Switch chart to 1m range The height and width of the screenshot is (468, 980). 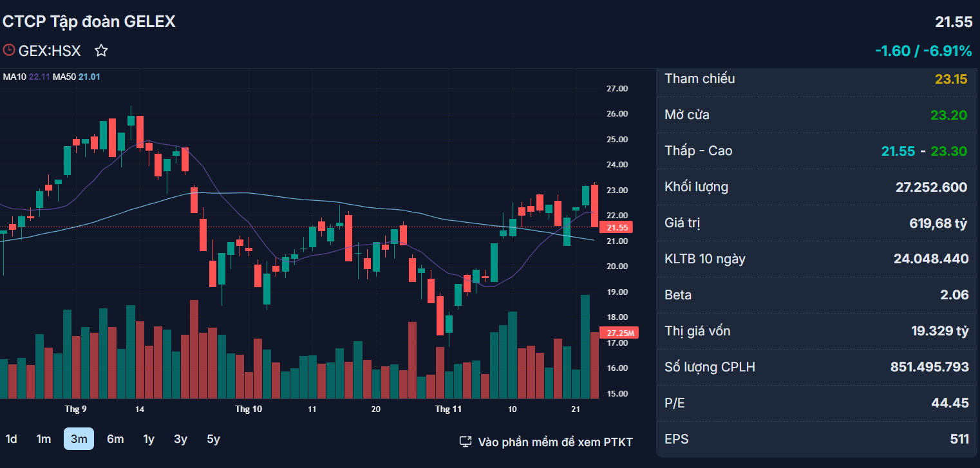(x=44, y=439)
